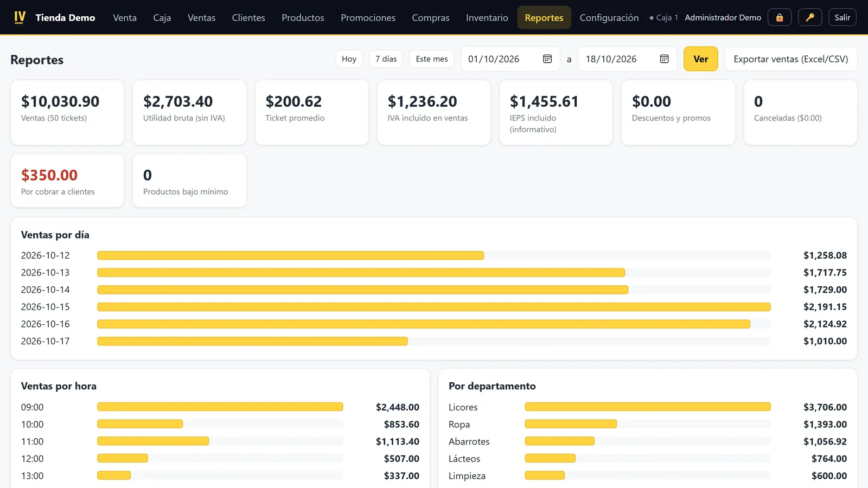
Task: Choose the Este mes range
Action: [432, 59]
